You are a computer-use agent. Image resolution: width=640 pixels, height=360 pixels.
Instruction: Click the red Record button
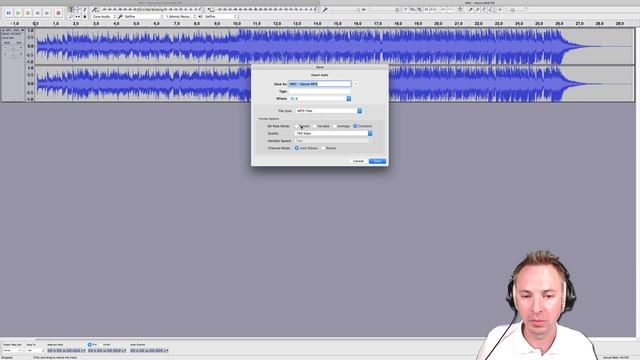(58, 13)
